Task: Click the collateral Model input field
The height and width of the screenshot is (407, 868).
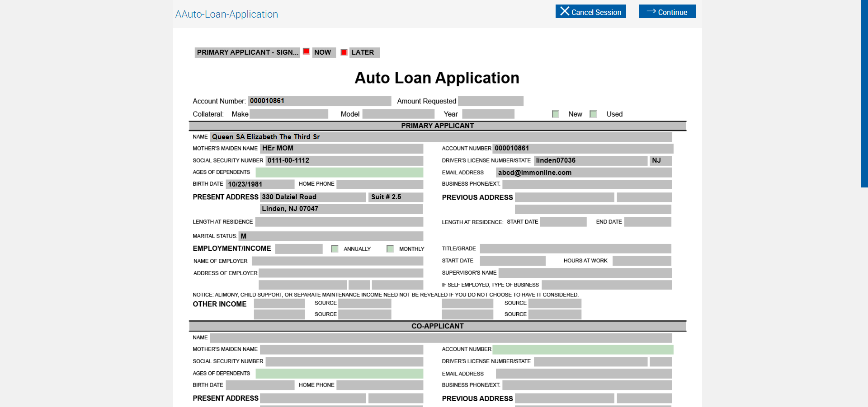Action: 398,114
